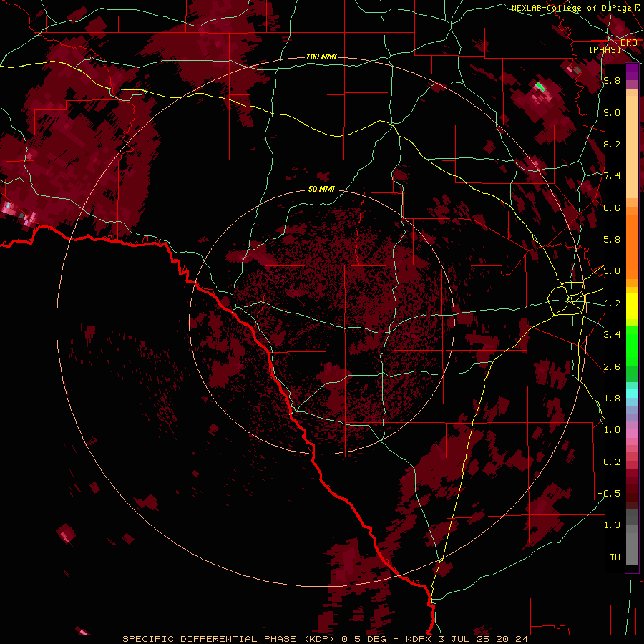
Task: Select the bright orange segment of the color bar
Action: 632,246
